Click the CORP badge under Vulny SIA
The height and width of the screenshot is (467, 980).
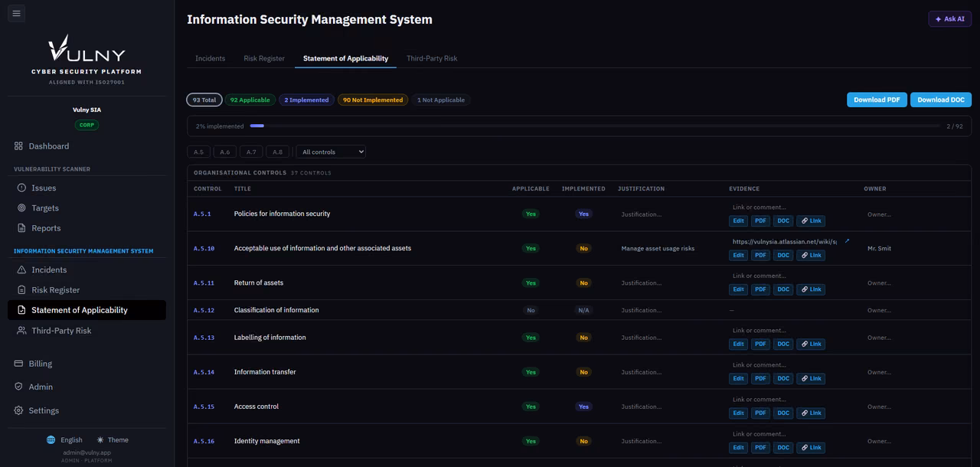coord(87,125)
